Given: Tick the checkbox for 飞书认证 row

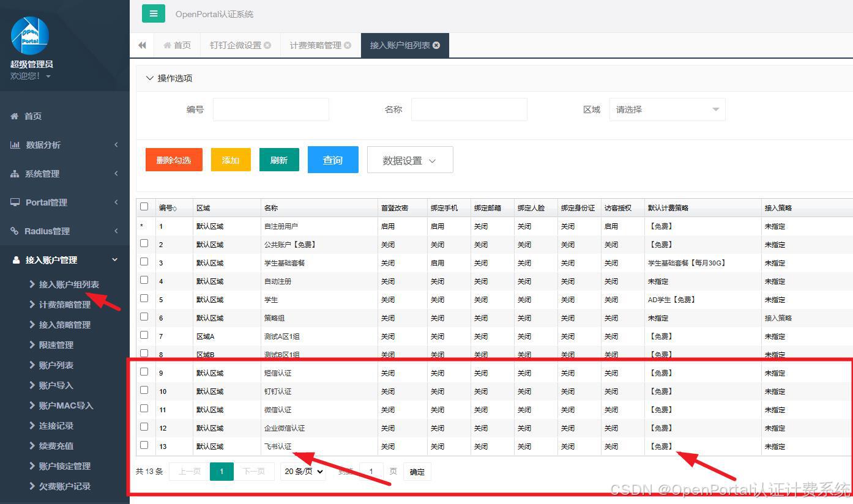Looking at the screenshot, I should (144, 445).
